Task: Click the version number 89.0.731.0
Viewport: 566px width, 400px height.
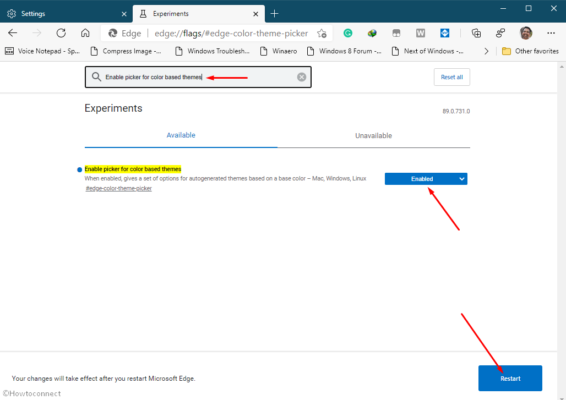Action: point(456,111)
